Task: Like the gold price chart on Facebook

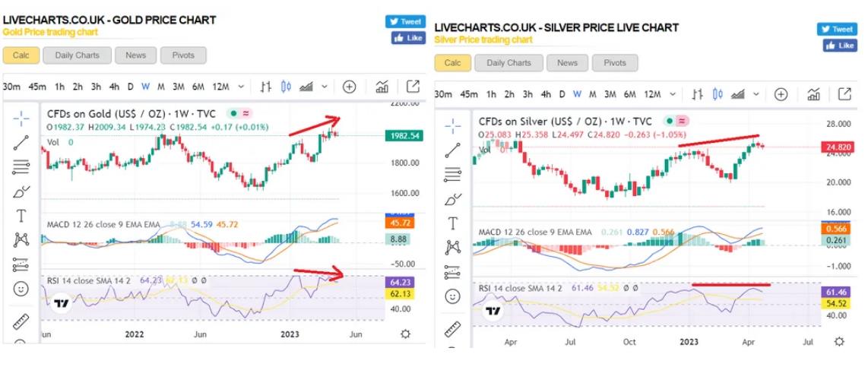Action: tap(408, 38)
